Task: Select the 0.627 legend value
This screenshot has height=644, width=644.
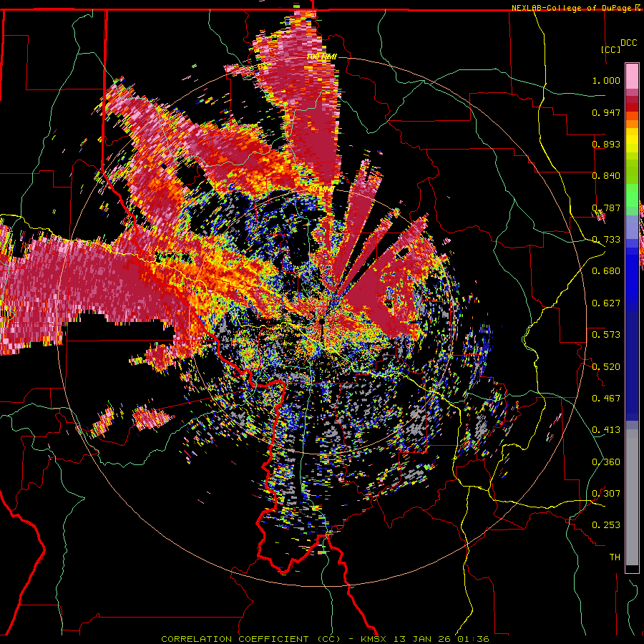Action: point(606,303)
